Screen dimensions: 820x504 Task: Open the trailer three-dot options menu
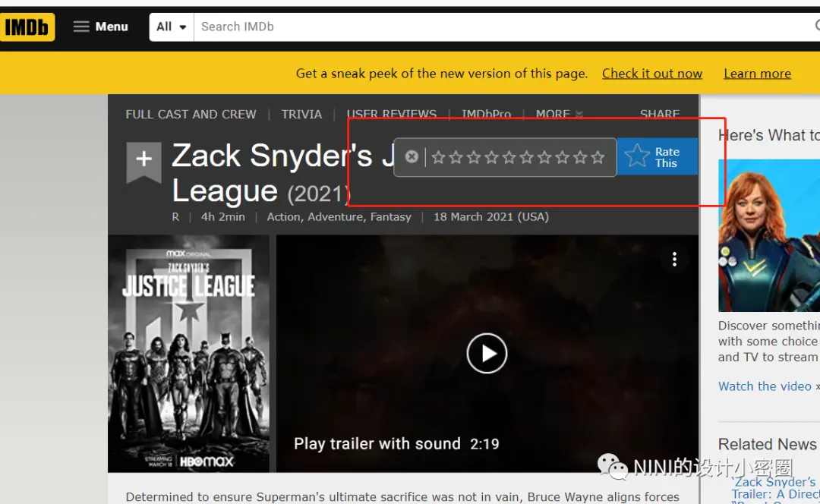point(675,260)
